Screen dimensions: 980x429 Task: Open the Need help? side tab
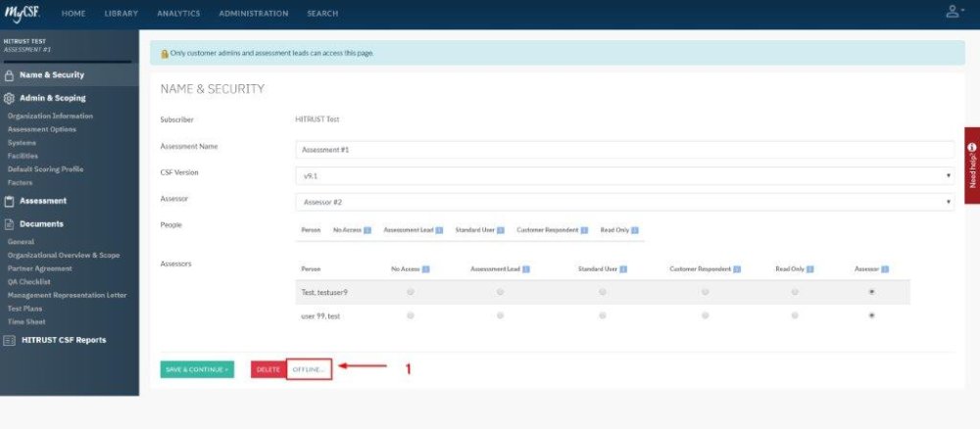tap(972, 166)
